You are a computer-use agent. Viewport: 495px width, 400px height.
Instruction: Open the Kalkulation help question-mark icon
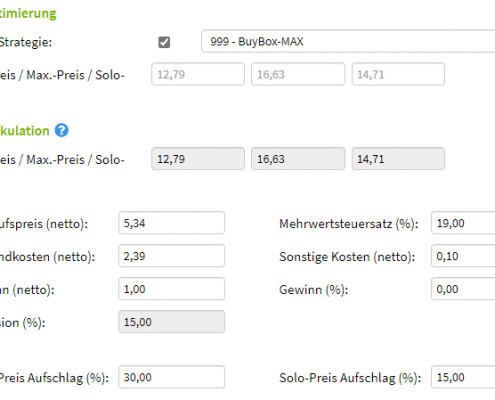(62, 130)
